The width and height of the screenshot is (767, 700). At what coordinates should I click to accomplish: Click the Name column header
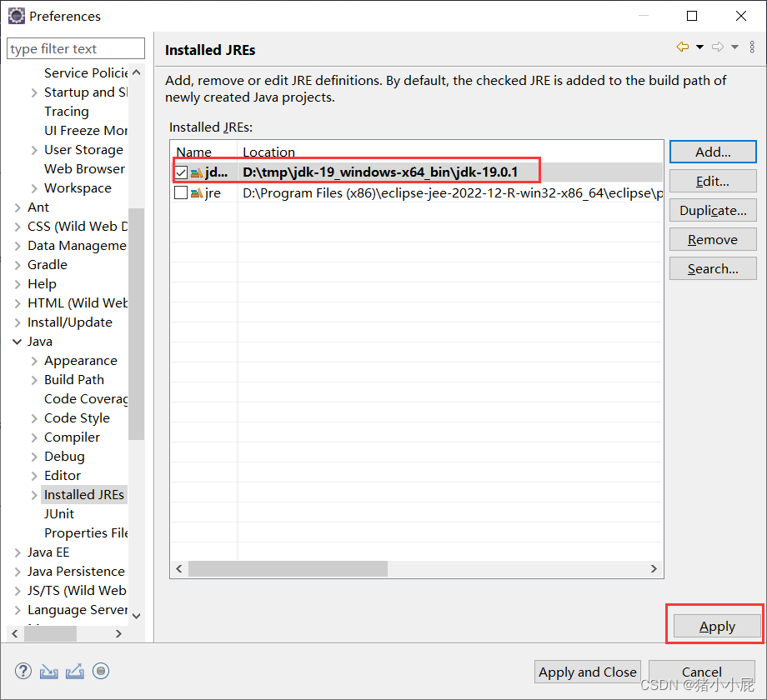point(204,152)
